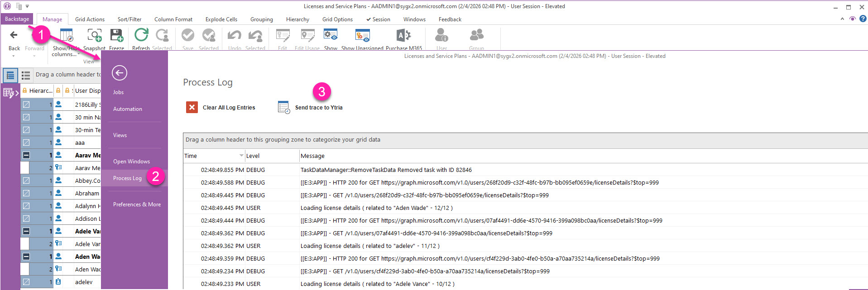
Task: Click the Snapshot tool icon
Action: tap(94, 35)
